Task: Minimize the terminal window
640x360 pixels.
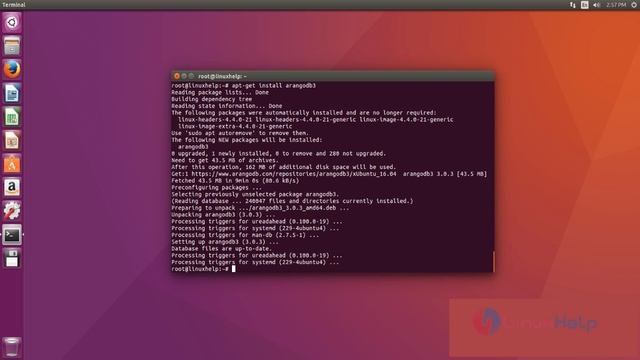Action: point(184,76)
